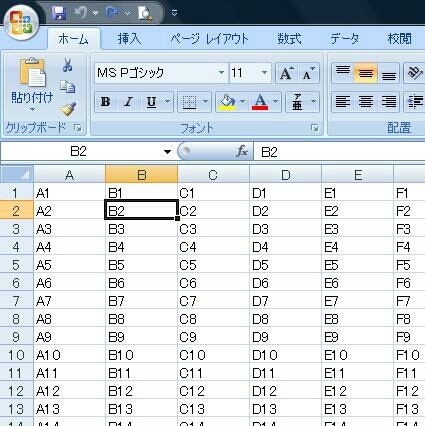Select row 10 header
Image resolution: width=425 pixels, height=426 pixels.
click(17, 355)
